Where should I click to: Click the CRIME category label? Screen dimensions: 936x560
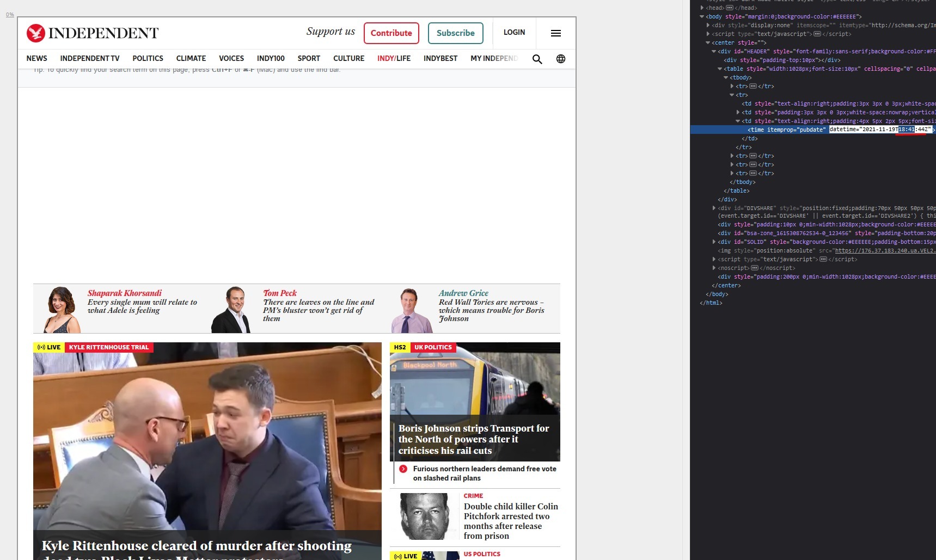pos(473,496)
